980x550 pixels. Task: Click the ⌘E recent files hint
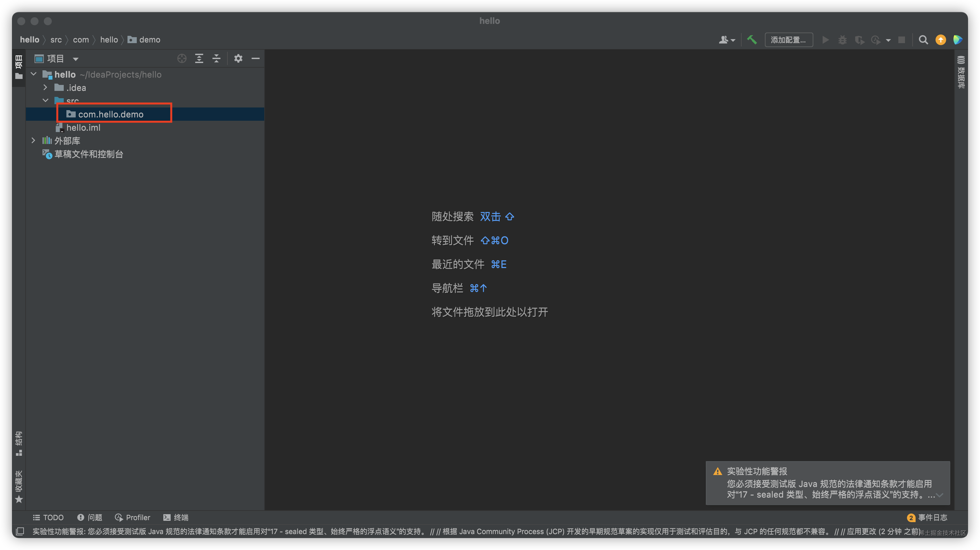[499, 264]
